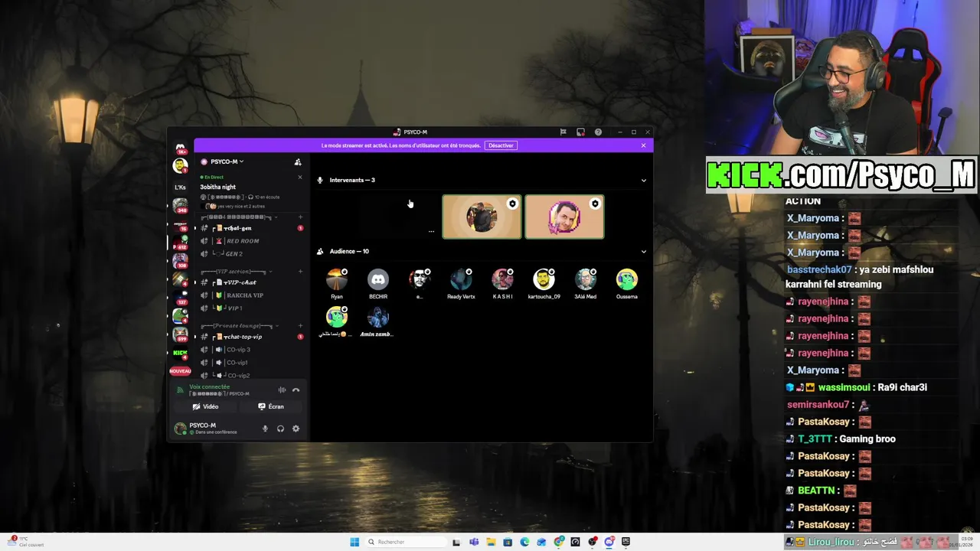
Task: Open the KICK server icon in sidebar
Action: pyautogui.click(x=180, y=353)
